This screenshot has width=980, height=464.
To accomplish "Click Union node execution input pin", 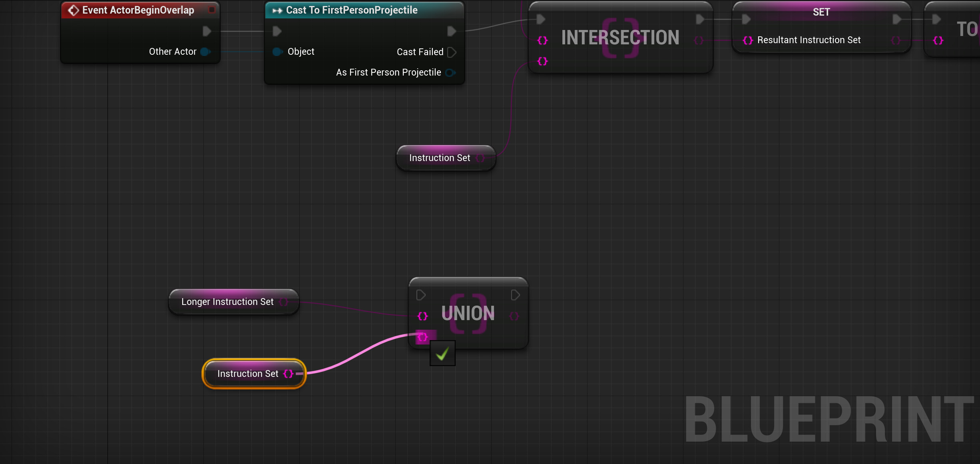I will tap(420, 295).
